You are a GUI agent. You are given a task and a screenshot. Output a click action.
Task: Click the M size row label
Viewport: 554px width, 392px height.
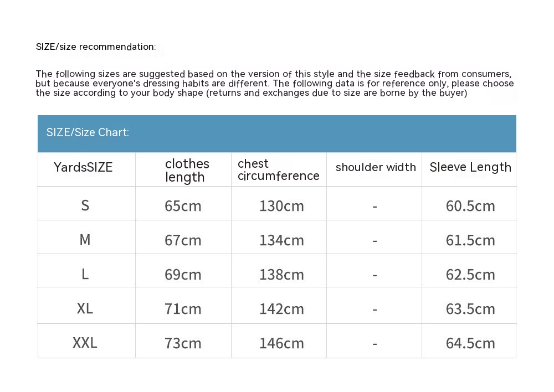[x=85, y=240]
